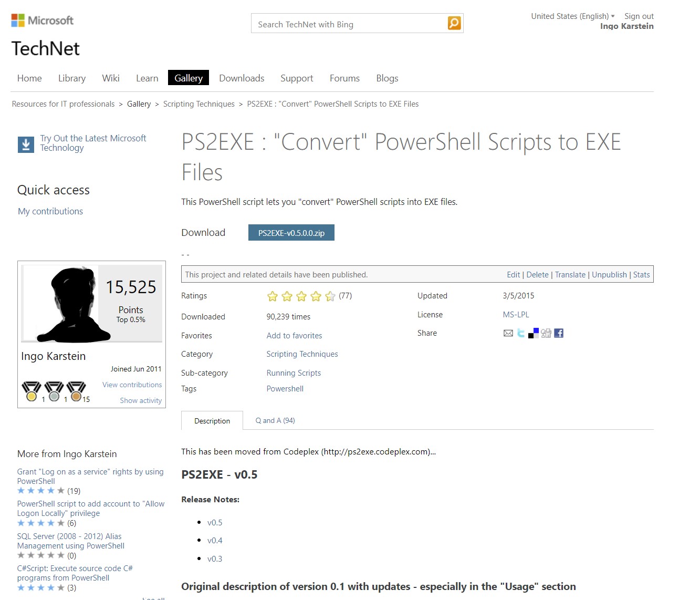700x600 pixels.
Task: Open the Wiki menu item
Action: [x=111, y=78]
